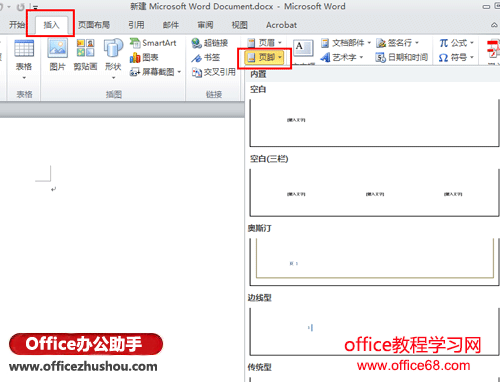Viewport: 500px width, 382px height.
Task: Expand the 艺术字 dropdown arrow
Action: pyautogui.click(x=361, y=58)
